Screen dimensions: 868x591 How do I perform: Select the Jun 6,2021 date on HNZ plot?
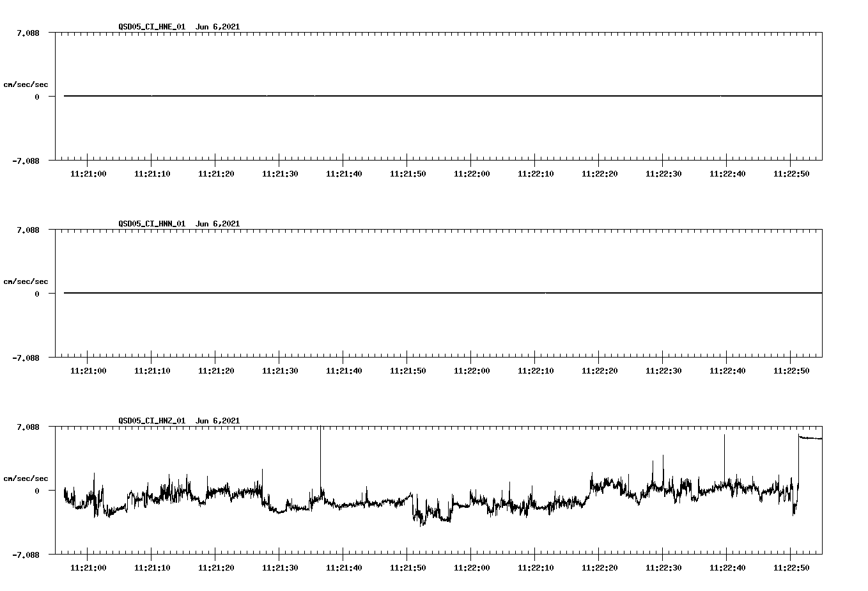click(x=218, y=421)
